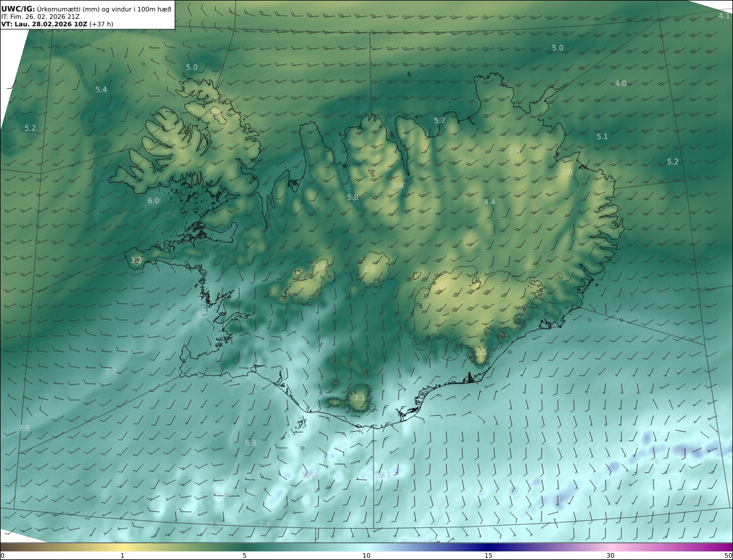Viewport: 733px width, 560px height.
Task: Select the 2.0 value label on the map
Action: 567,172
